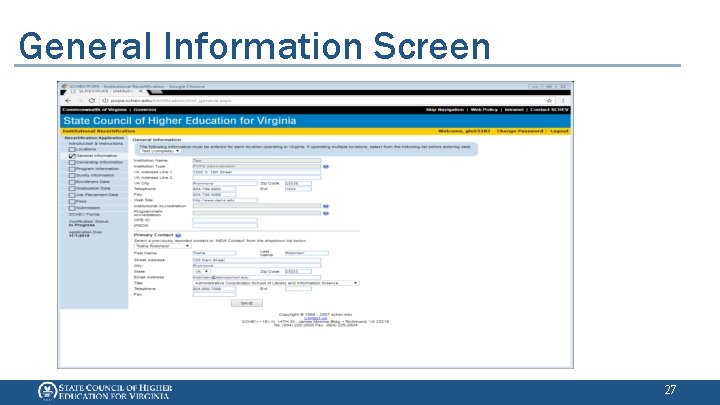Click contact Street Address field
The image size is (720, 405).
pyautogui.click(x=257, y=260)
